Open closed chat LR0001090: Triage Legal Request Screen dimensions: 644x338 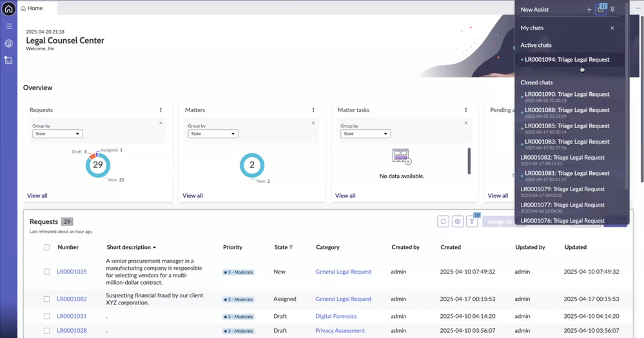pos(567,97)
